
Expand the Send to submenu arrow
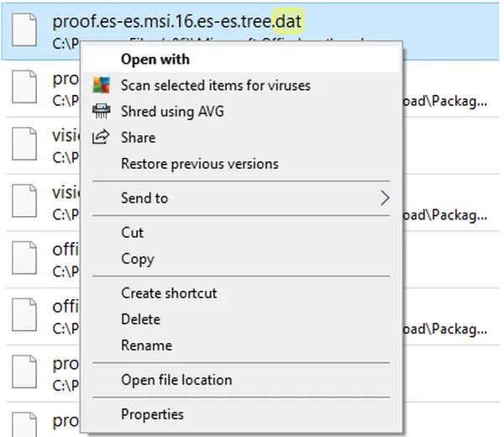tap(385, 198)
